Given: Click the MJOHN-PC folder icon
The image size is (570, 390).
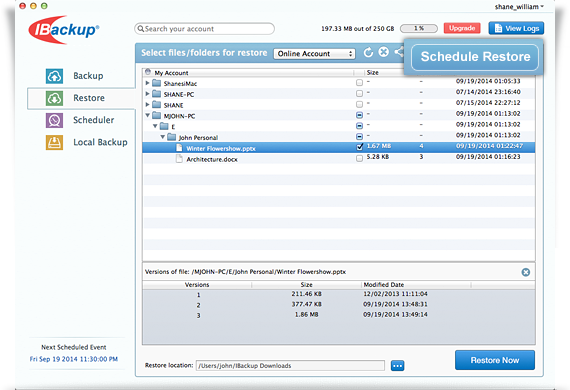Looking at the screenshot, I should coord(157,116).
